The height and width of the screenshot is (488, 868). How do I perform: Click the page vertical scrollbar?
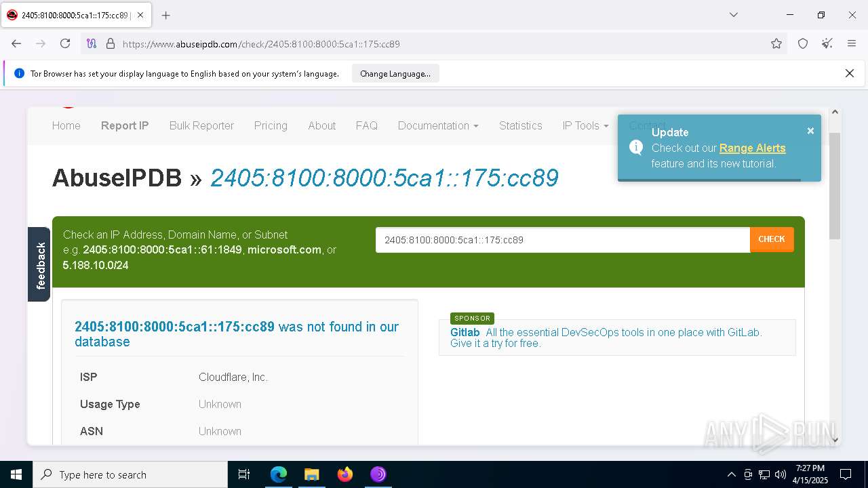click(x=835, y=186)
